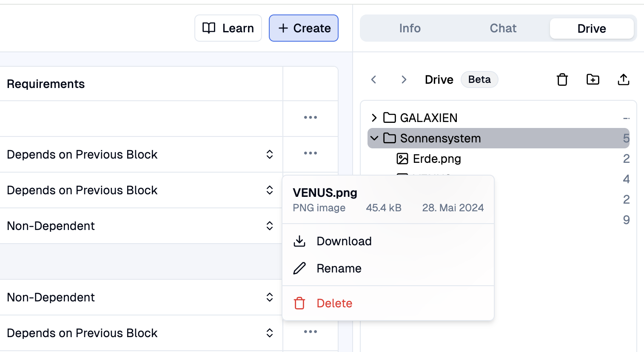Go forward in Drive navigation
The height and width of the screenshot is (352, 644).
coord(404,79)
